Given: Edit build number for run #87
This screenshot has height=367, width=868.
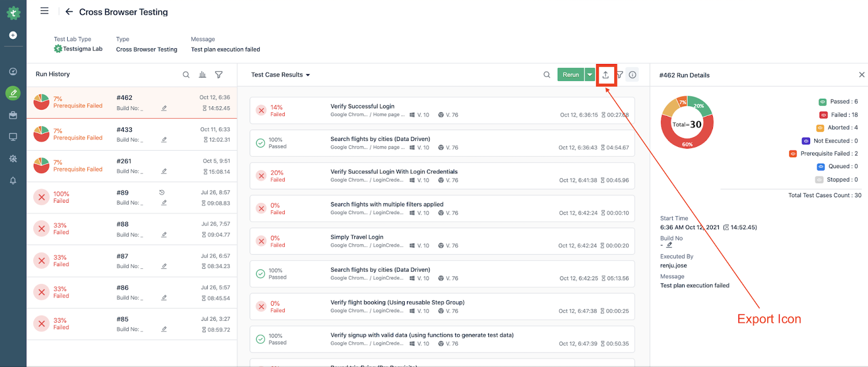Looking at the screenshot, I should pyautogui.click(x=164, y=266).
